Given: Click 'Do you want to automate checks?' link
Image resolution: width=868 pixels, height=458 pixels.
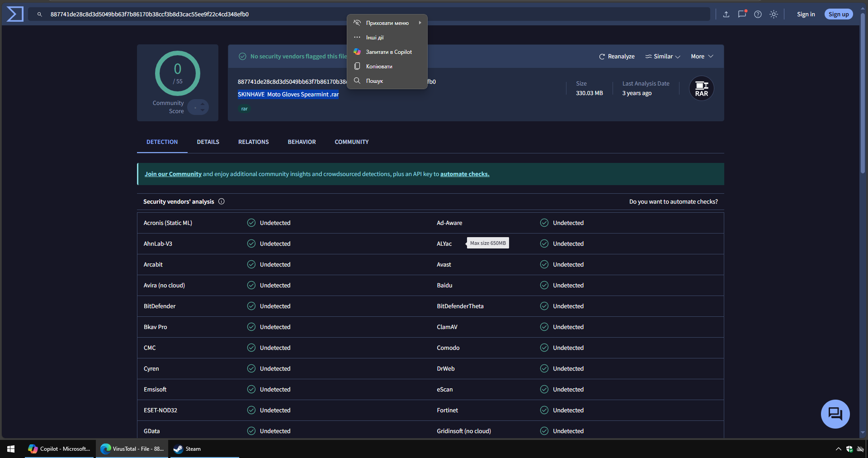Looking at the screenshot, I should 674,202.
